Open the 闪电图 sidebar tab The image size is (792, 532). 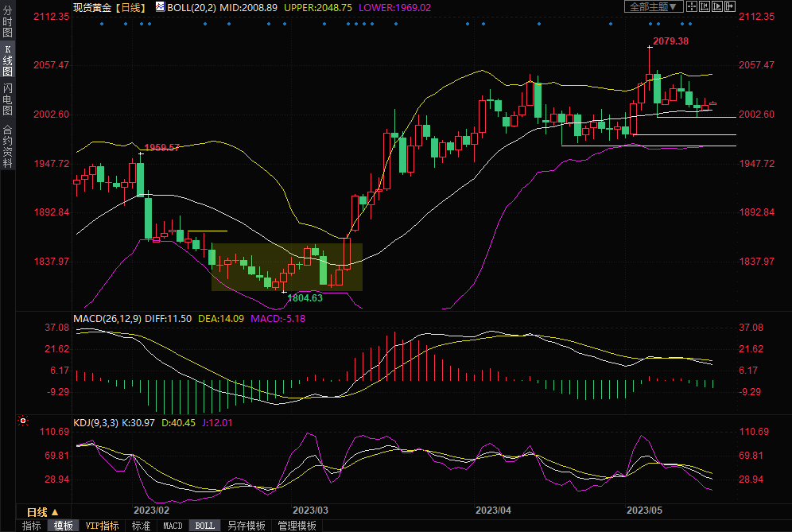[x=7, y=99]
